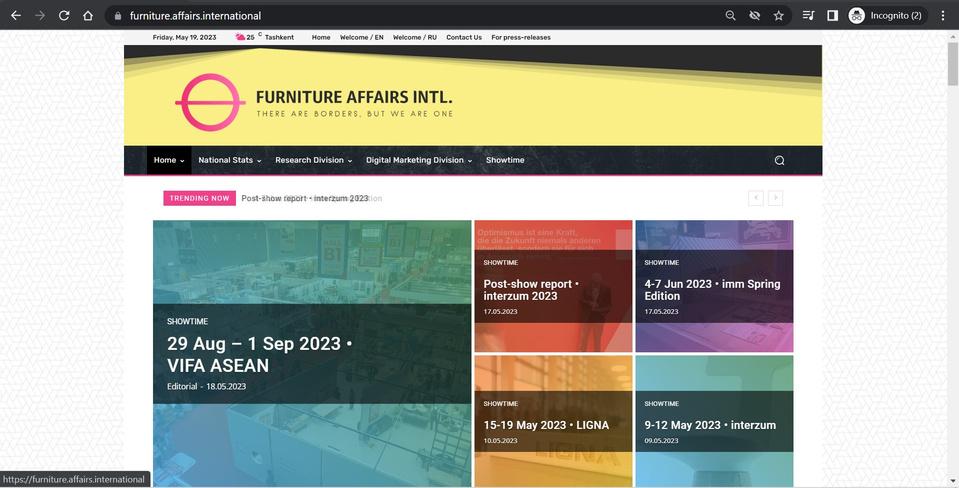Viewport: 959px width, 488px height.
Task: Click the FURNITURE AFFAIRS INTL. header title
Action: pyautogui.click(x=354, y=97)
